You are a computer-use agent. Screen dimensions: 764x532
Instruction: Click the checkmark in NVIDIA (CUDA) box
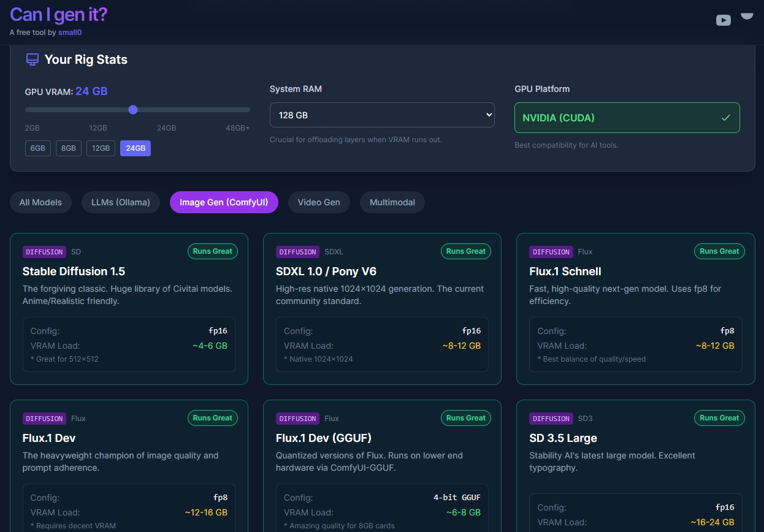pyautogui.click(x=726, y=118)
